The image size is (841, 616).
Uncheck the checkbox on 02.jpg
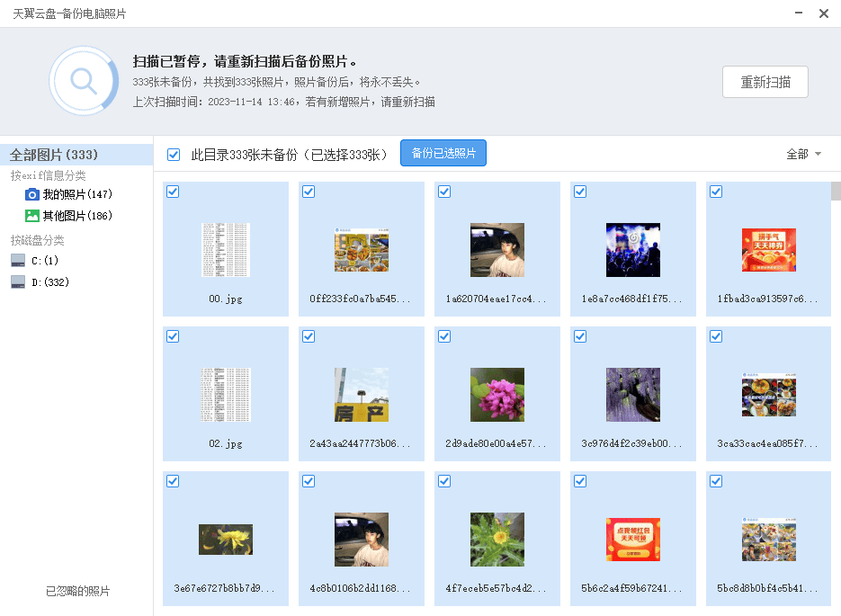pos(173,336)
